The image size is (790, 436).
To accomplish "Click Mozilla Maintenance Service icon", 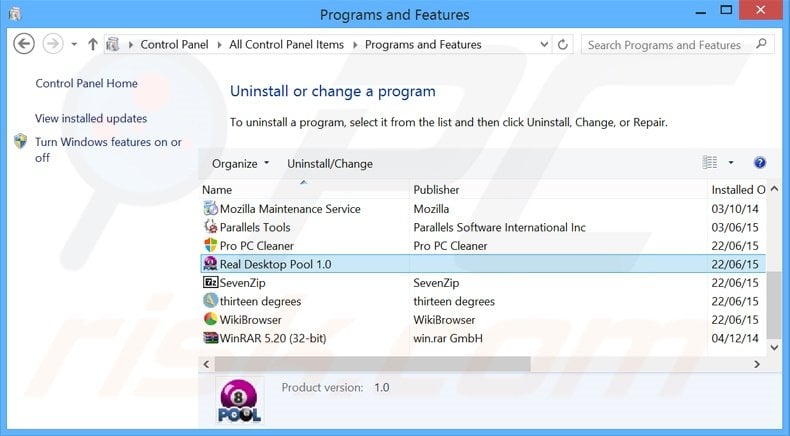I will (211, 208).
